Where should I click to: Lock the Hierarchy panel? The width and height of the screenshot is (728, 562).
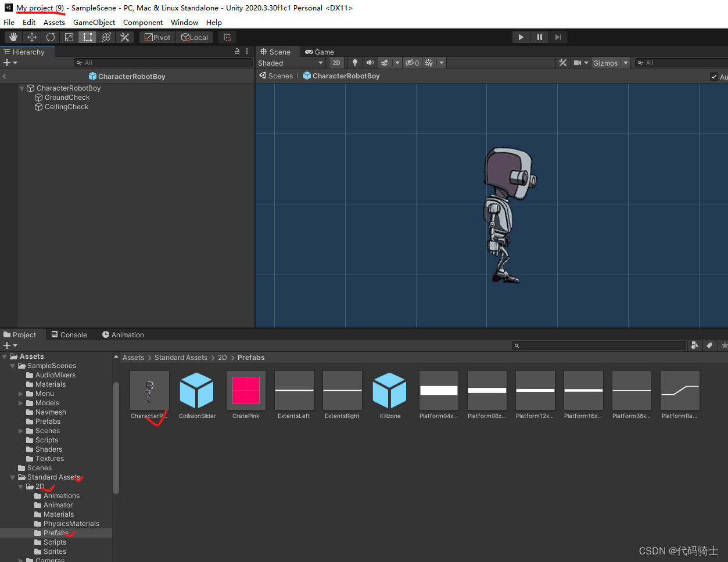coord(237,51)
